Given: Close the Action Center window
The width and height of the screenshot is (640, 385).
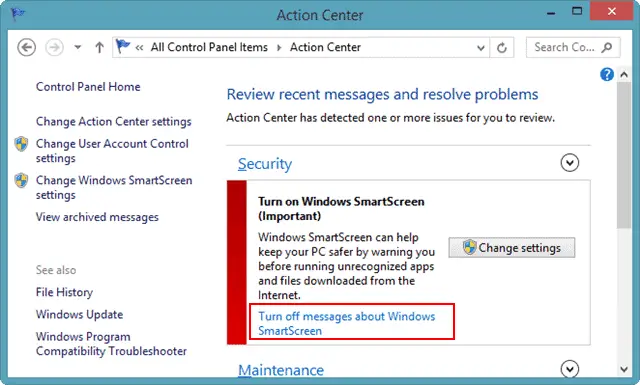Looking at the screenshot, I should point(611,11).
